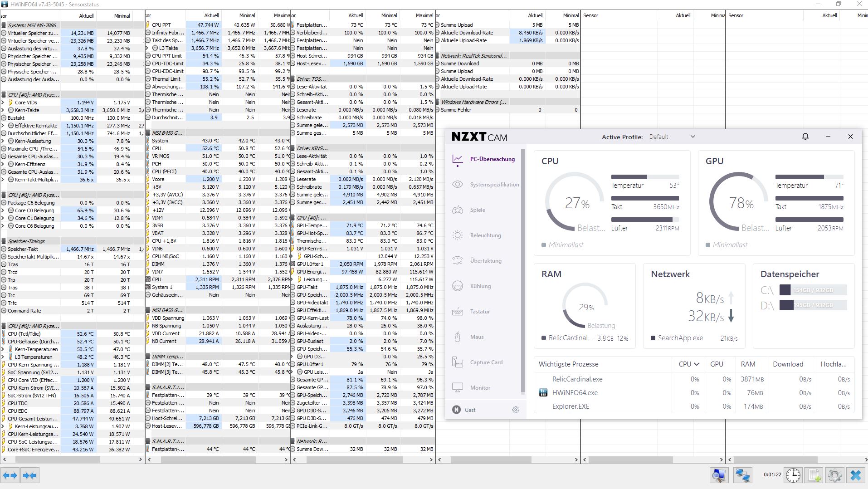Click the D:\ storage usage bar

coord(813,305)
